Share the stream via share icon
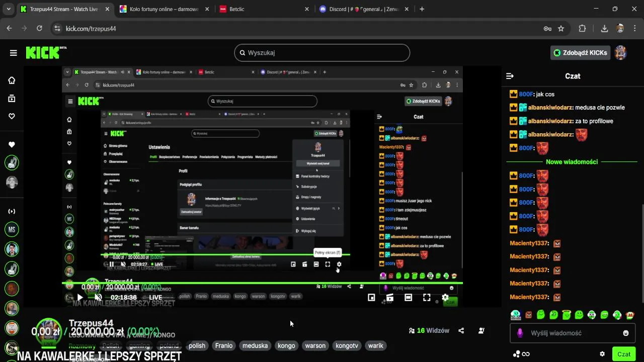The image size is (644, 362). click(x=461, y=331)
